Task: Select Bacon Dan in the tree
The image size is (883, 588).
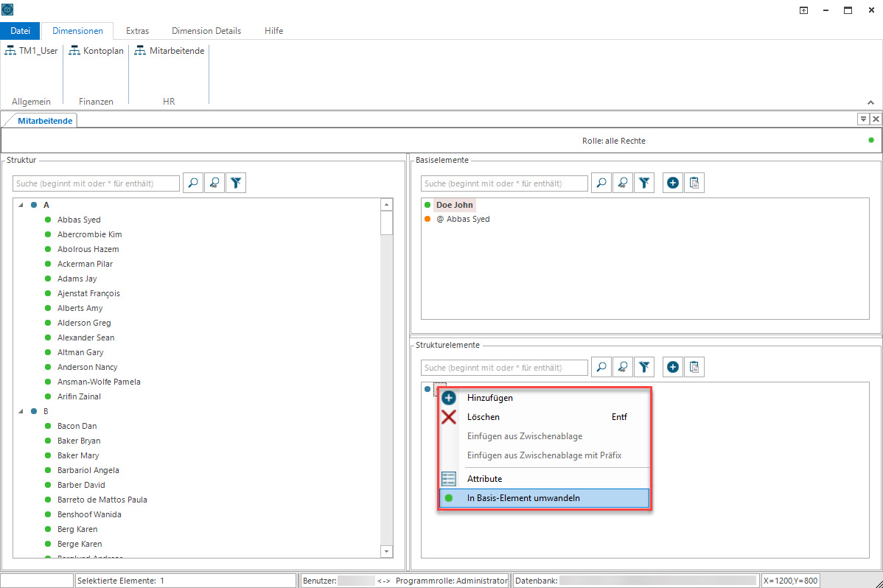Action: (77, 426)
